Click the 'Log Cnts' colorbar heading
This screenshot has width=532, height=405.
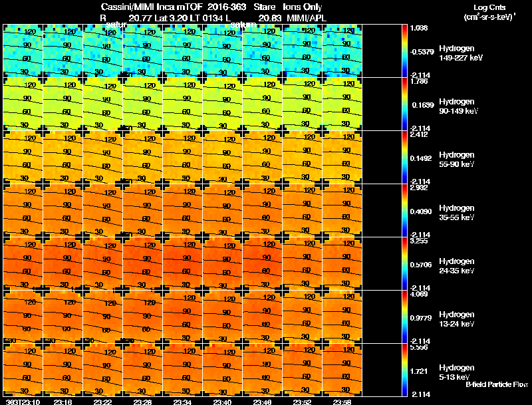click(x=489, y=7)
